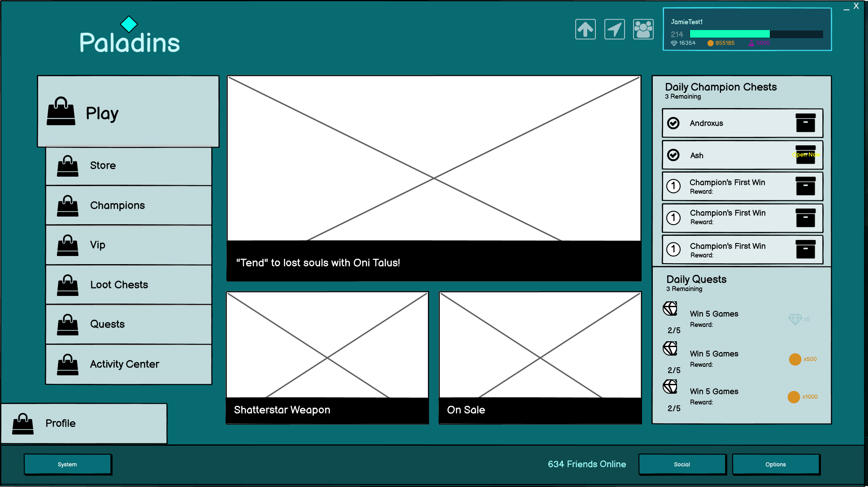This screenshot has height=487, width=868.
Task: Click the level 214 experience progress bar
Action: click(x=756, y=34)
